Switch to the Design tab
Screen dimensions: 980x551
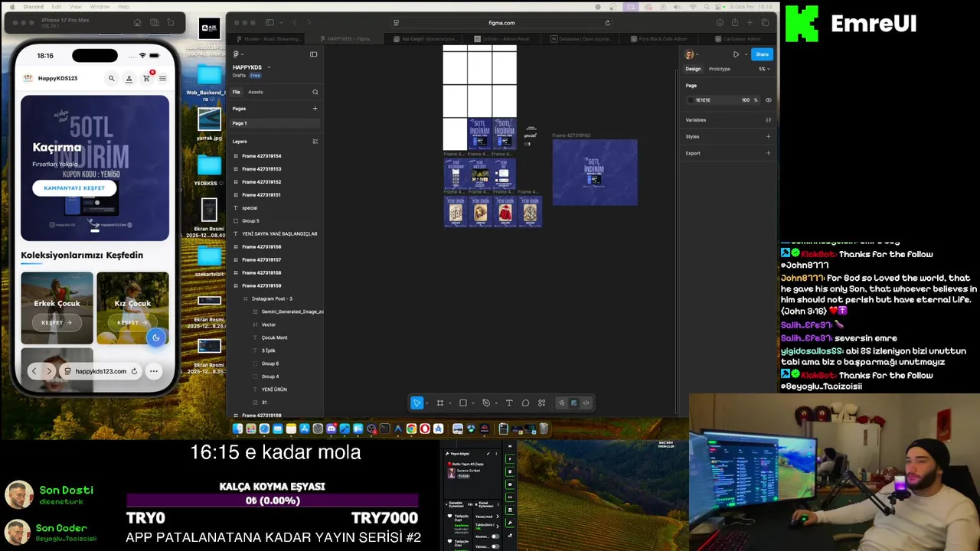click(693, 69)
